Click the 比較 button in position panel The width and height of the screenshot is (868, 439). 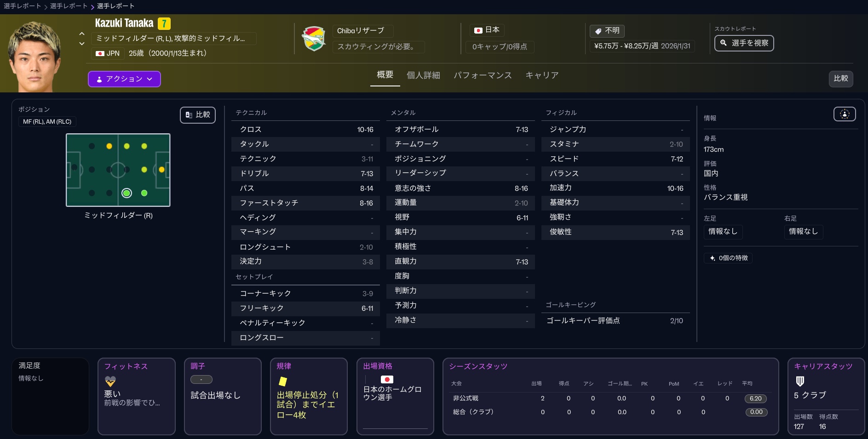pos(198,114)
